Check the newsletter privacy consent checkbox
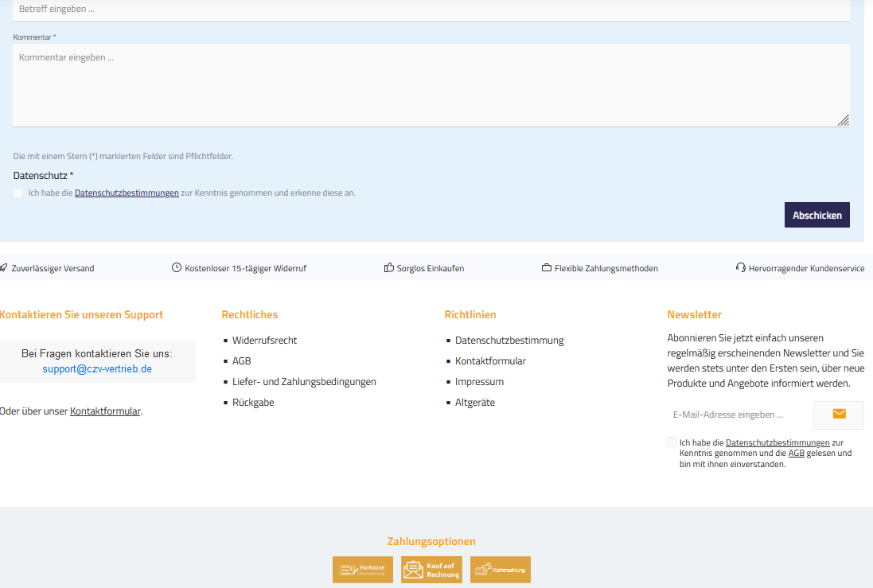 coord(672,442)
